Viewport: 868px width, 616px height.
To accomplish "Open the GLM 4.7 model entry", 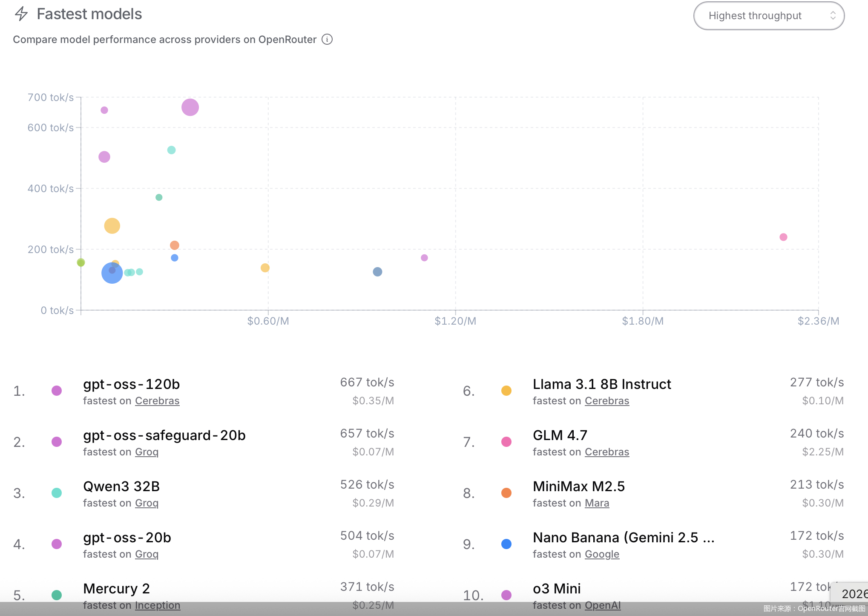I will [x=560, y=435].
